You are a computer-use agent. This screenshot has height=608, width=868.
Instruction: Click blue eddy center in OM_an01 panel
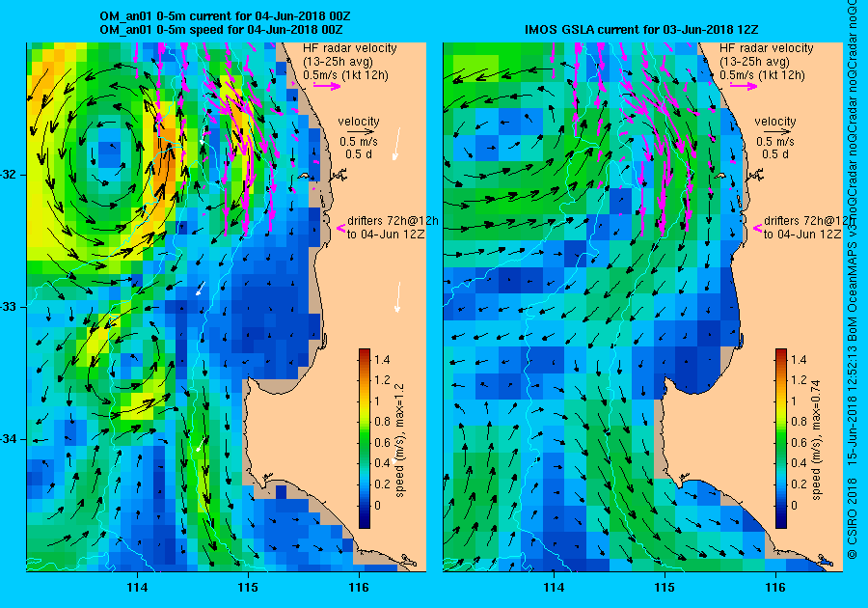[108, 154]
